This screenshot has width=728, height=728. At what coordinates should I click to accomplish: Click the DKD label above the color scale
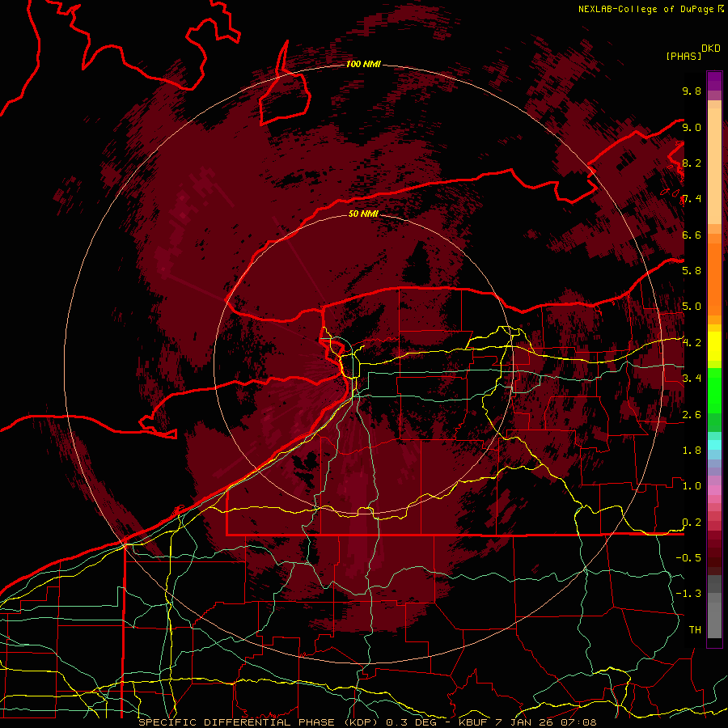click(711, 49)
